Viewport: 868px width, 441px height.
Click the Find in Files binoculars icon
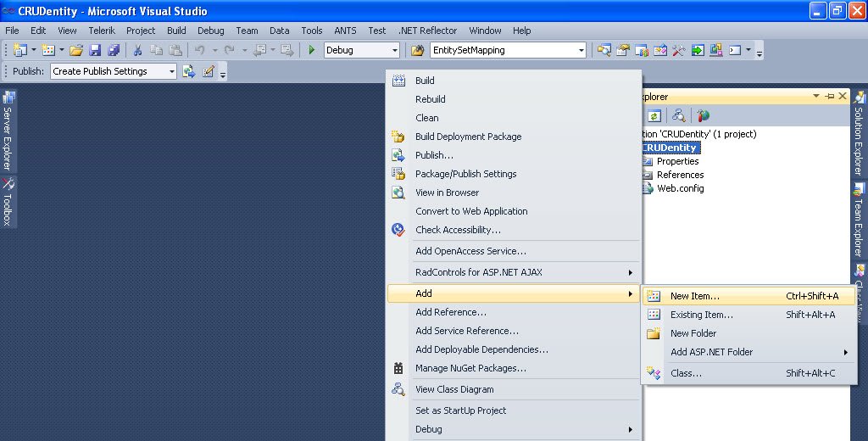point(417,50)
